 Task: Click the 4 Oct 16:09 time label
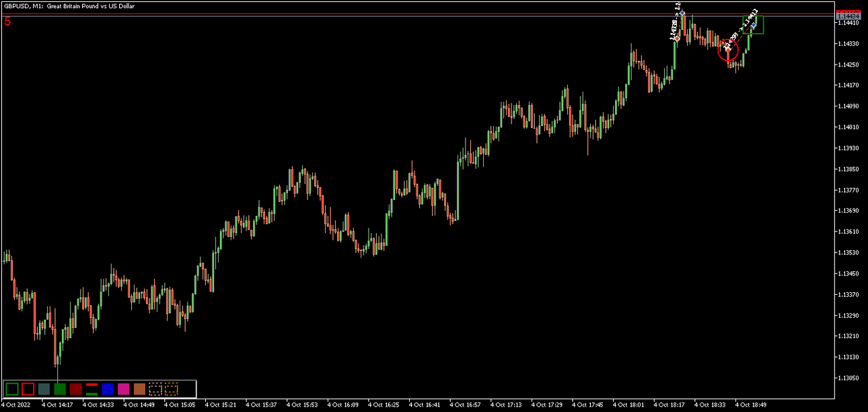(342, 405)
